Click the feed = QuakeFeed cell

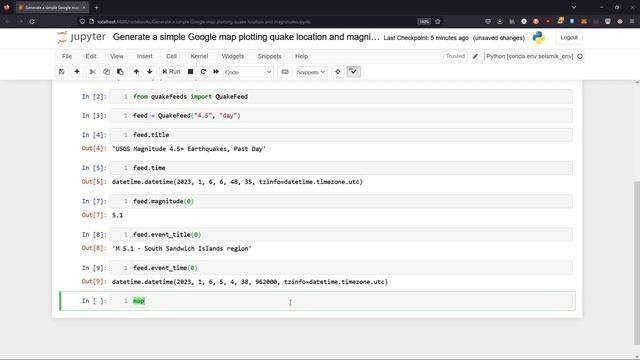[x=341, y=116]
